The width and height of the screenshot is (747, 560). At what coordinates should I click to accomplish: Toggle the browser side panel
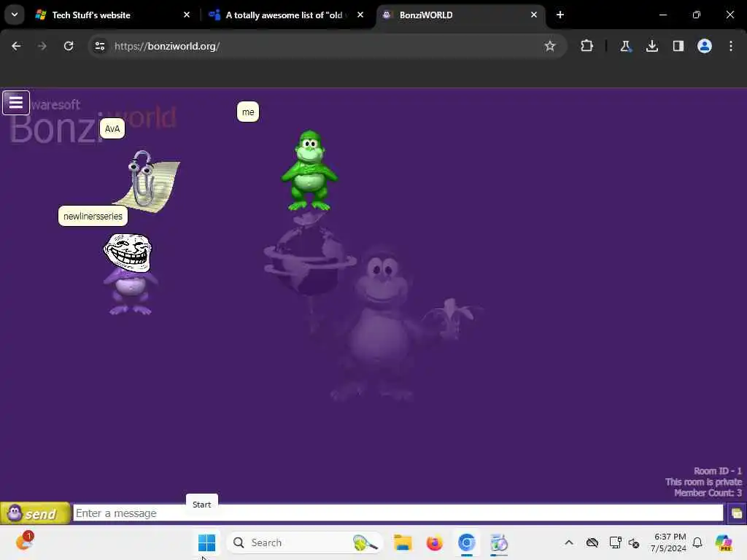(678, 46)
